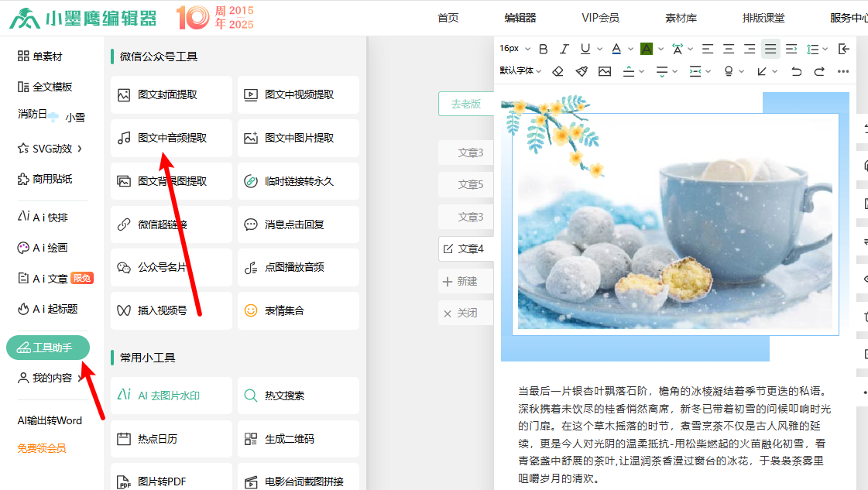This screenshot has width=868, height=490.
Task: Select the format painter brush icon
Action: click(582, 71)
